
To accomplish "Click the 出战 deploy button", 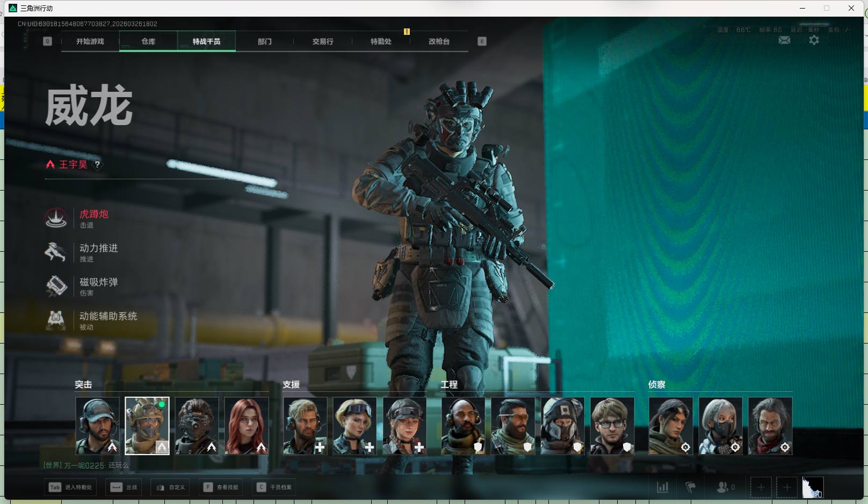I will 124,487.
